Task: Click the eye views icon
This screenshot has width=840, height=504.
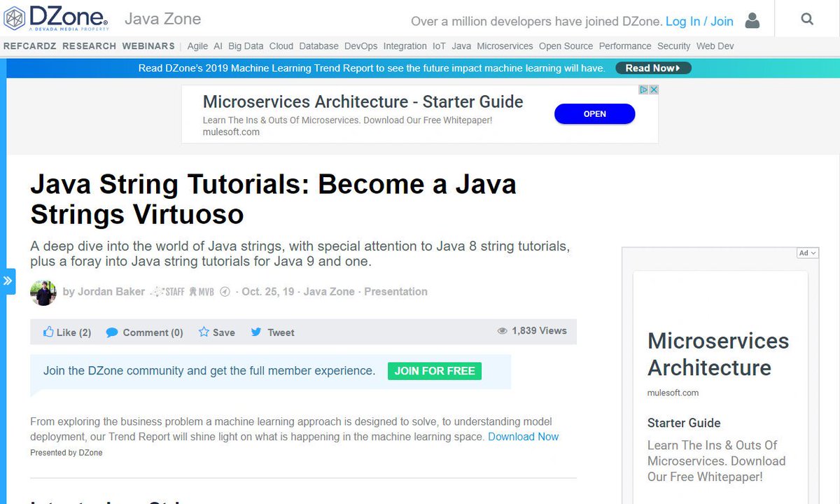Action: [502, 331]
